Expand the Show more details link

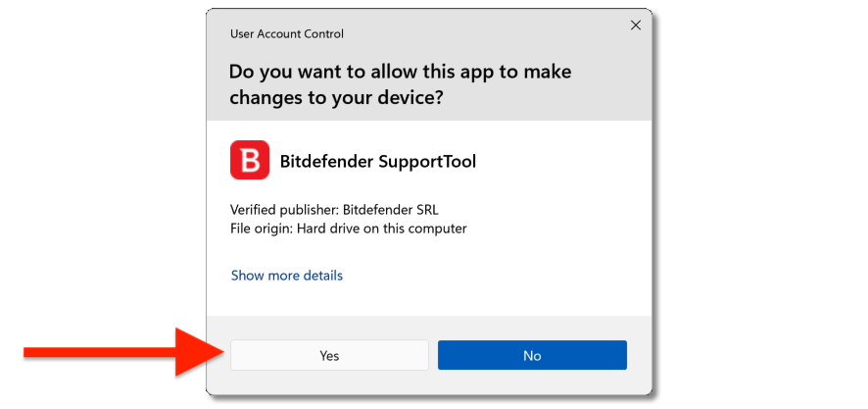click(286, 276)
